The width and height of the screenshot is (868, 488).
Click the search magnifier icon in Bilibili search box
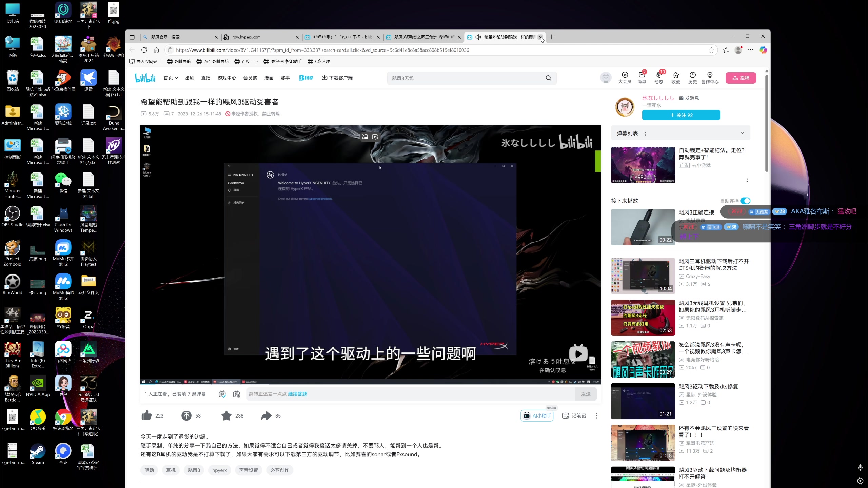coord(548,78)
